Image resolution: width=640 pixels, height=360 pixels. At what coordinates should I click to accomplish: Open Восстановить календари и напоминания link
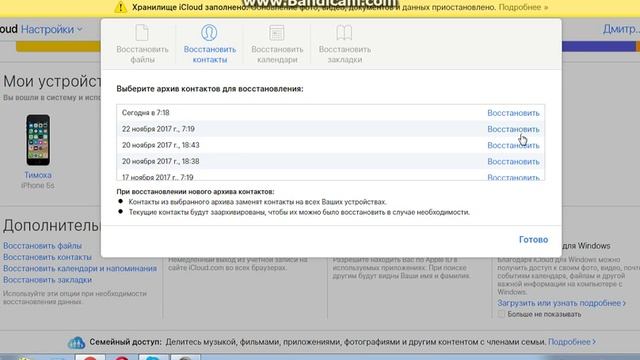[x=80, y=269]
